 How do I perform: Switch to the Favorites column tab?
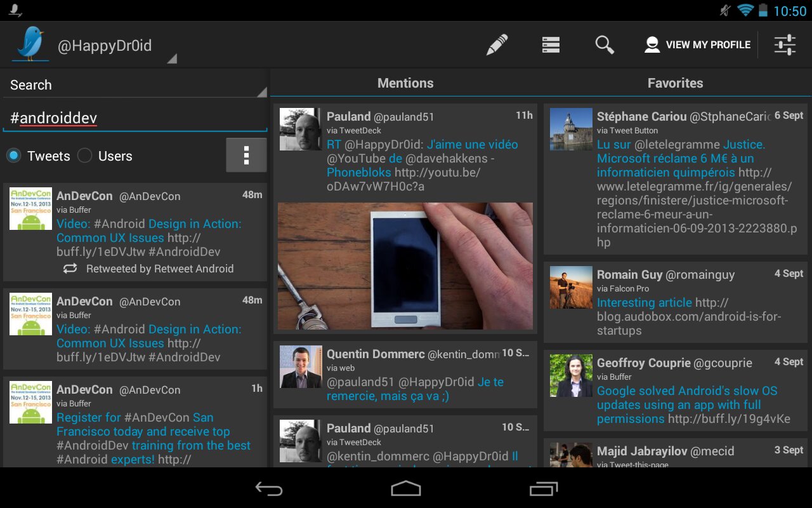point(675,83)
